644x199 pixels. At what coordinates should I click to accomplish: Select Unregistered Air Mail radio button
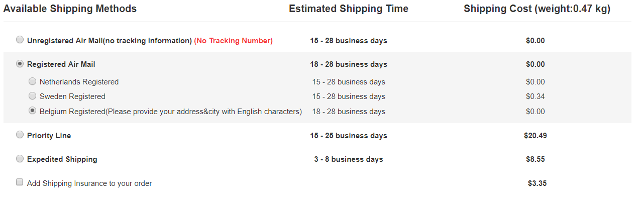pyautogui.click(x=20, y=39)
